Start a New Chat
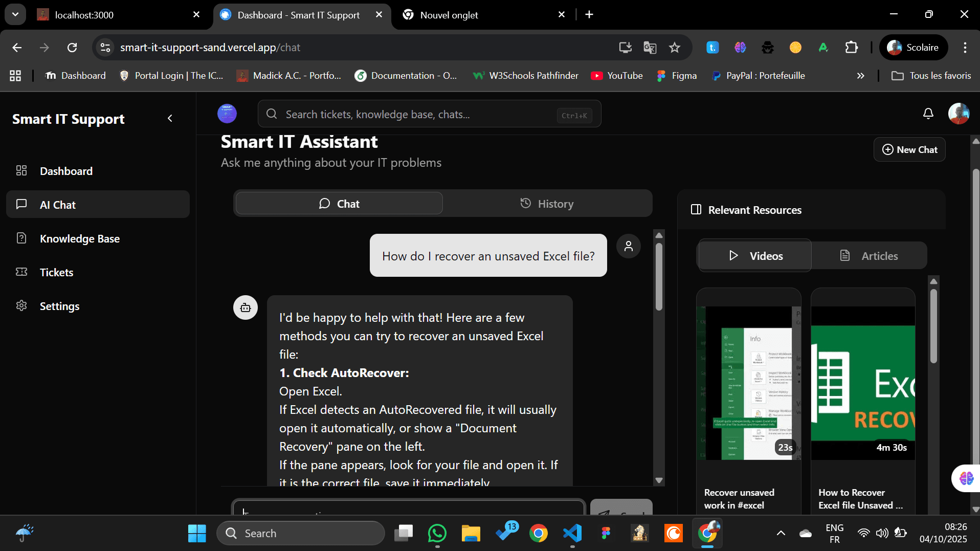Viewport: 980px width, 551px height. point(909,149)
